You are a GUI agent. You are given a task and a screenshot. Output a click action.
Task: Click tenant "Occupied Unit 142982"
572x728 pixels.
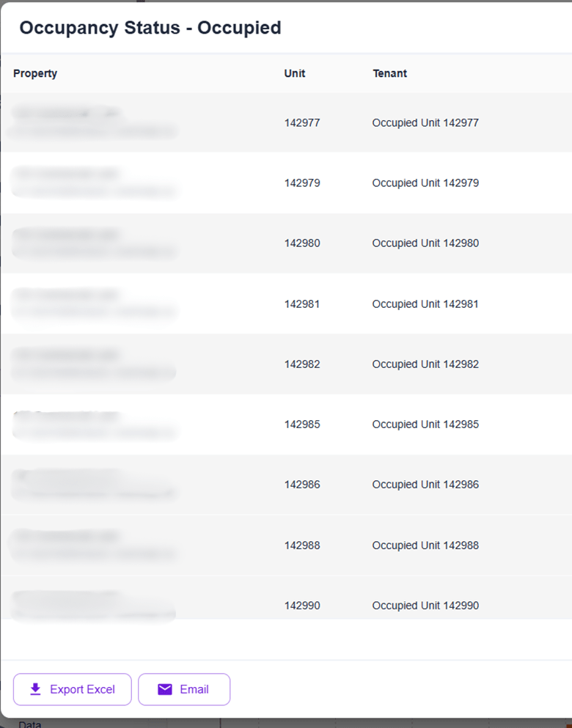(x=425, y=364)
